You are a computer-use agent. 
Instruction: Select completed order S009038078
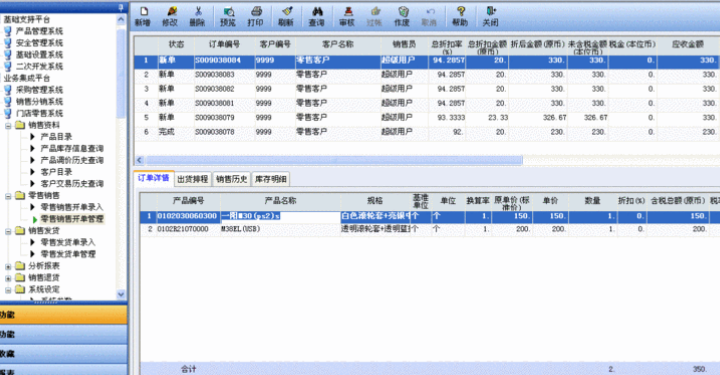click(427, 132)
